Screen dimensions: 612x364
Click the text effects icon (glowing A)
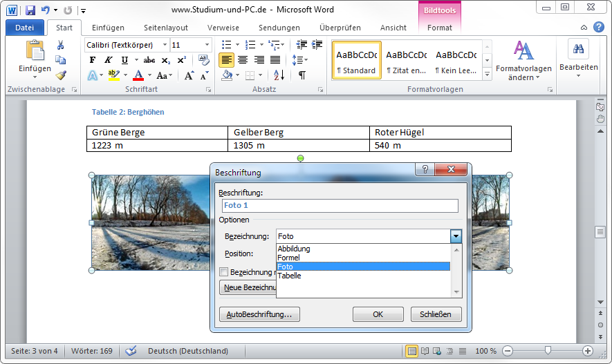tap(92, 75)
